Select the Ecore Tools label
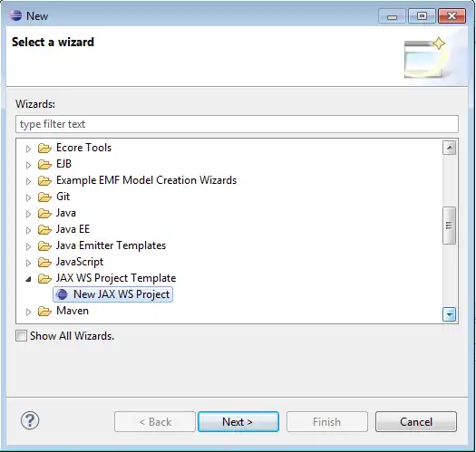Screen dimensions: 476x452 (83, 148)
